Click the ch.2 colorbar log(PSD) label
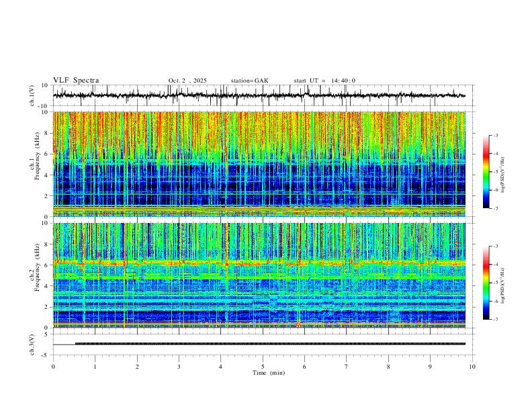The height and width of the screenshot is (411, 532). pyautogui.click(x=502, y=285)
